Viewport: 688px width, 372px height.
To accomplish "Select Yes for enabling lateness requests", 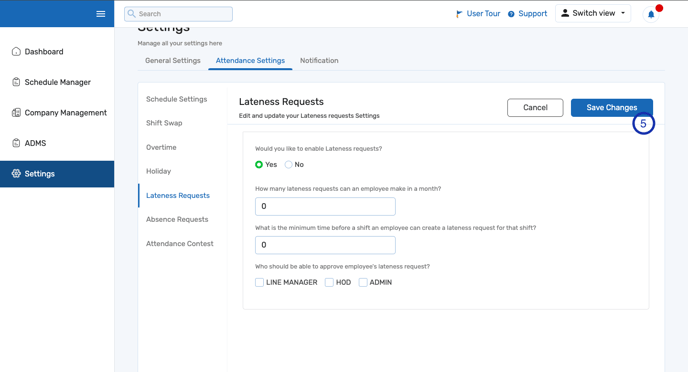I will pos(259,165).
